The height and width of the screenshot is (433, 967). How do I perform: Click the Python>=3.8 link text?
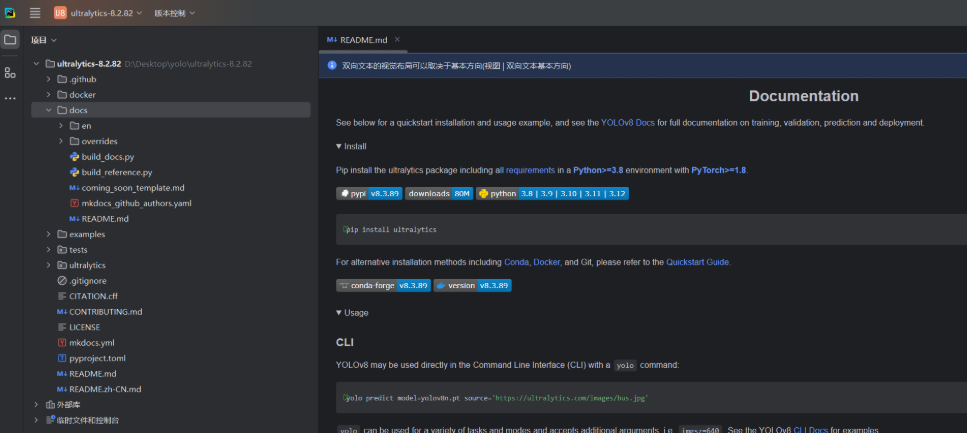[596, 170]
